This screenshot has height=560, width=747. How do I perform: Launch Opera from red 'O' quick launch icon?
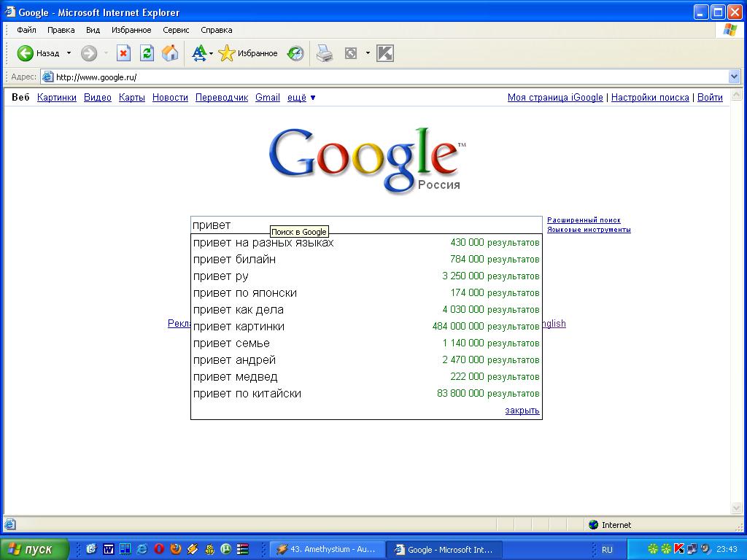(x=158, y=550)
